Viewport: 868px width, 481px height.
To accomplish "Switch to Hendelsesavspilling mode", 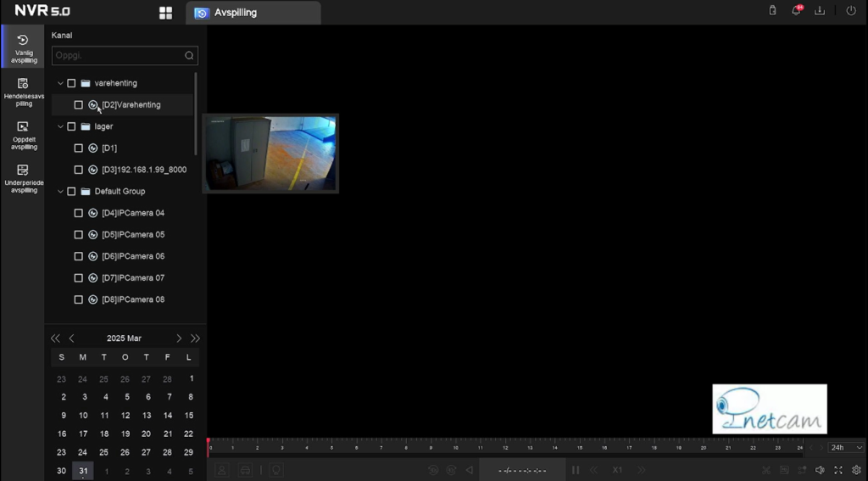I will 23,92.
